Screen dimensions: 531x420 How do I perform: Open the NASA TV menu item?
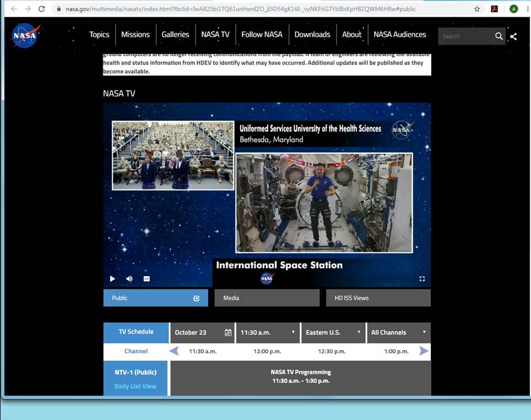(x=215, y=35)
